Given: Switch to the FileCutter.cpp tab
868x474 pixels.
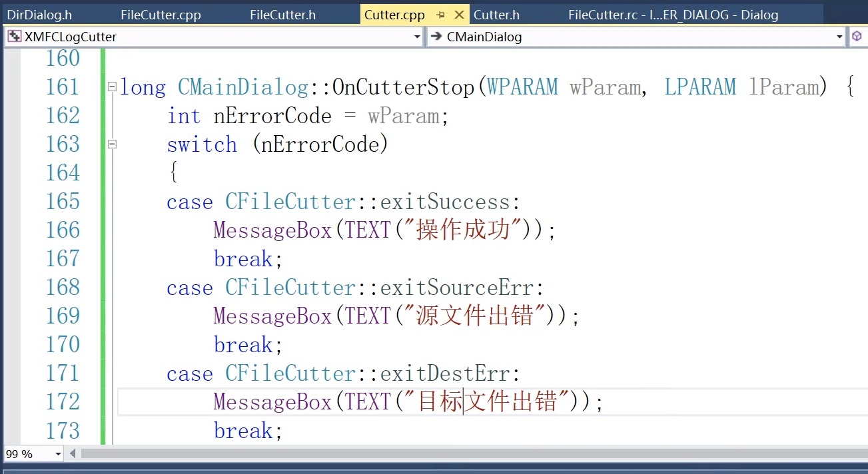Looking at the screenshot, I should (161, 15).
